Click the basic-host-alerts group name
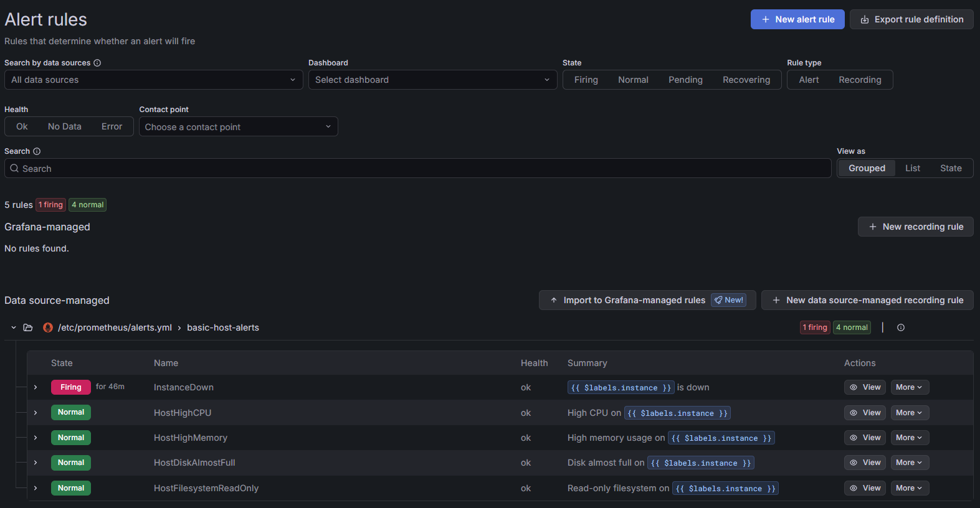The image size is (980, 508). click(223, 327)
